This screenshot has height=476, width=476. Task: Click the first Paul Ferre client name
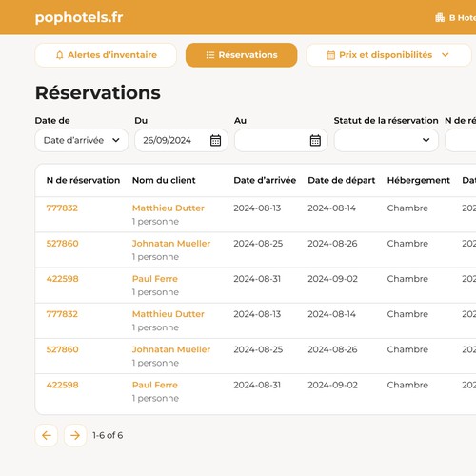155,279
